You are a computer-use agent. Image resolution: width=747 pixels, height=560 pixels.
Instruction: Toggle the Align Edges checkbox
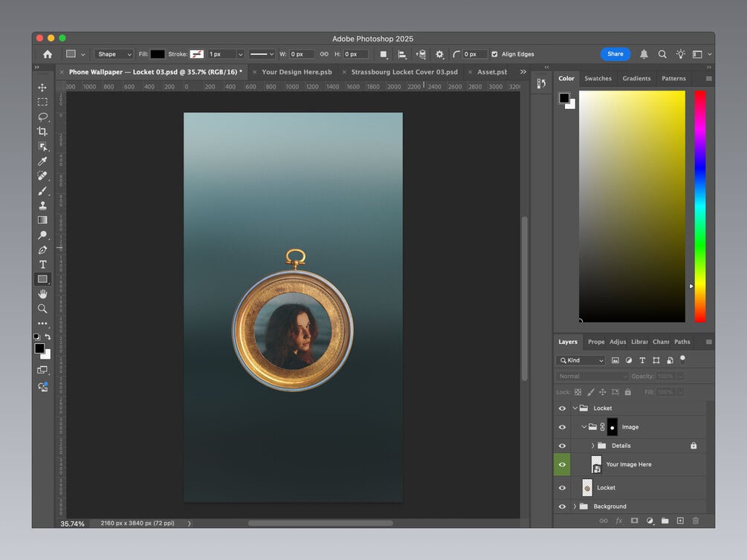pos(494,54)
